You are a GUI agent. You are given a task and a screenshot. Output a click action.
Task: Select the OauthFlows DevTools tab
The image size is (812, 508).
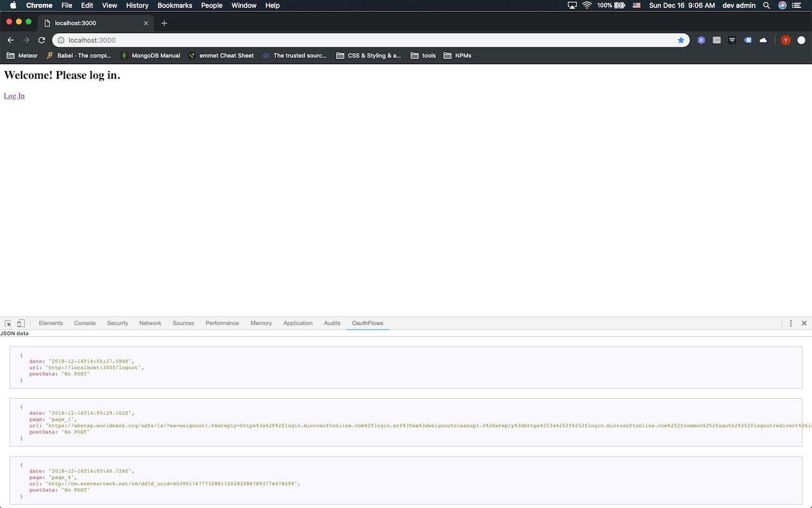pos(368,323)
